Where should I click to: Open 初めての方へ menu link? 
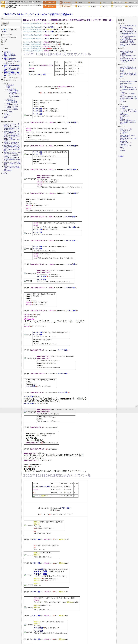click(x=7, y=52)
